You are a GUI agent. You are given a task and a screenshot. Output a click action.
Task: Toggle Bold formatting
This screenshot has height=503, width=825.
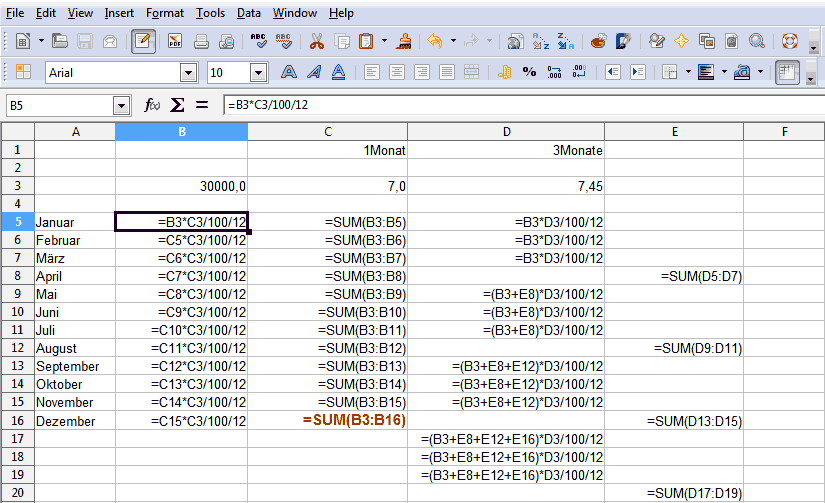[x=288, y=72]
